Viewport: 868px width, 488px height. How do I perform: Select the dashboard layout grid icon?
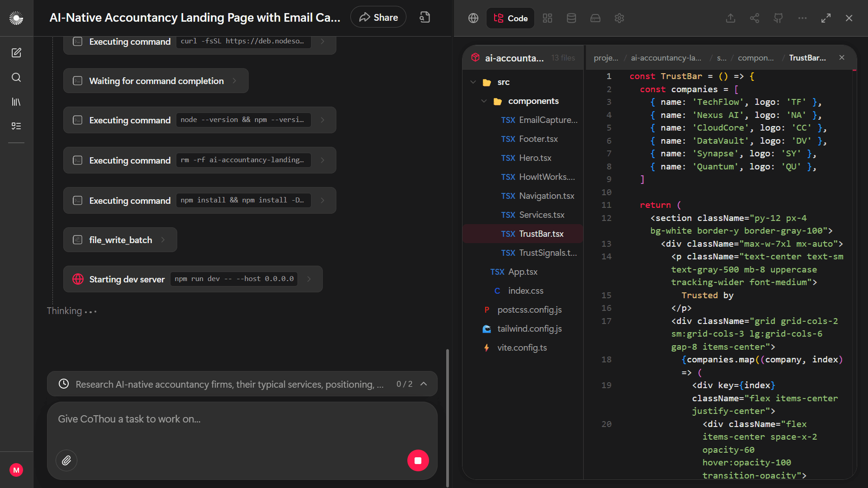tap(547, 18)
